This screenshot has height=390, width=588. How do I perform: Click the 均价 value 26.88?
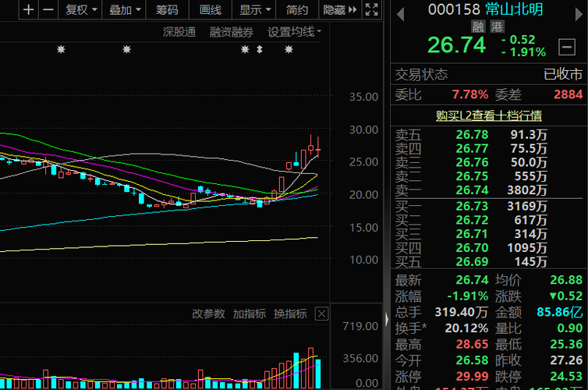pos(566,280)
